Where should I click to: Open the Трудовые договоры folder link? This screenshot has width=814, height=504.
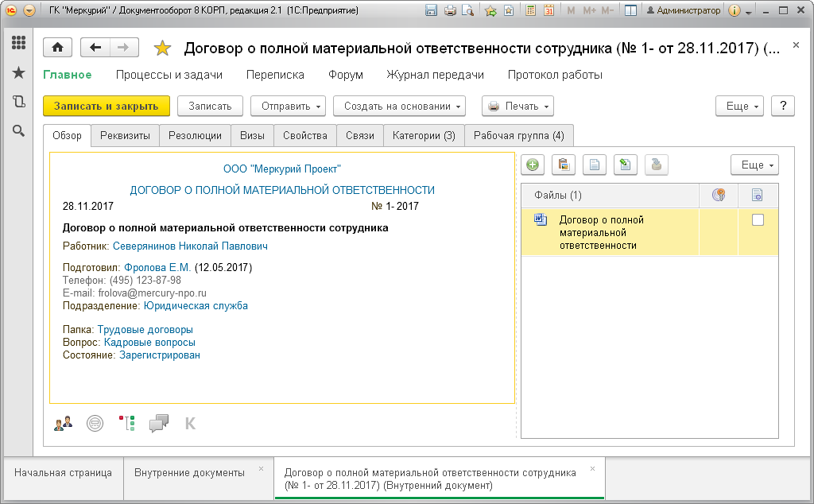pos(145,330)
